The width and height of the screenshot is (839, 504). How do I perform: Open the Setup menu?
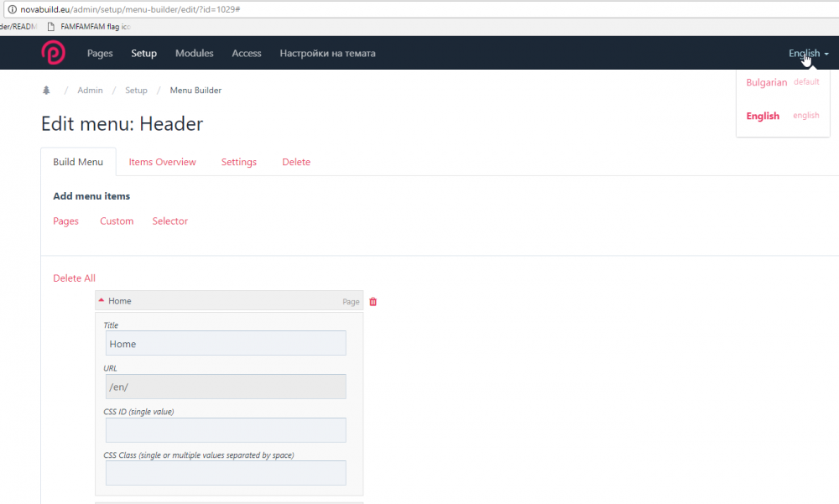(x=143, y=53)
